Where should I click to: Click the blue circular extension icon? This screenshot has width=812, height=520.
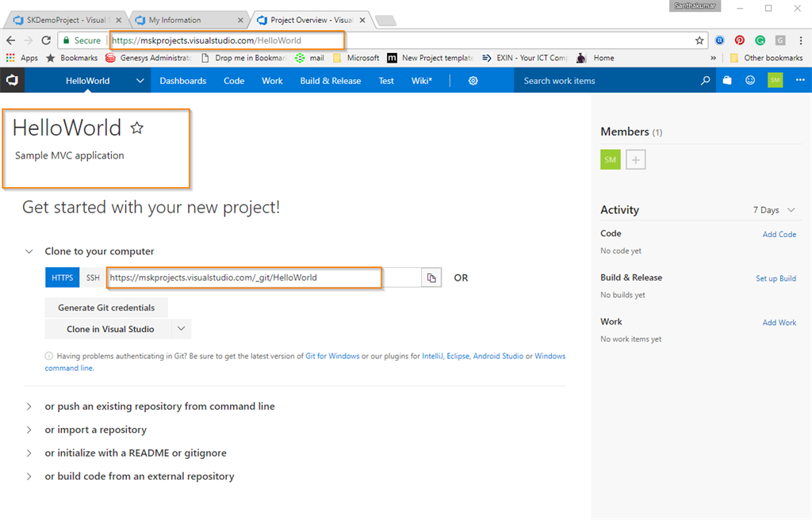719,40
